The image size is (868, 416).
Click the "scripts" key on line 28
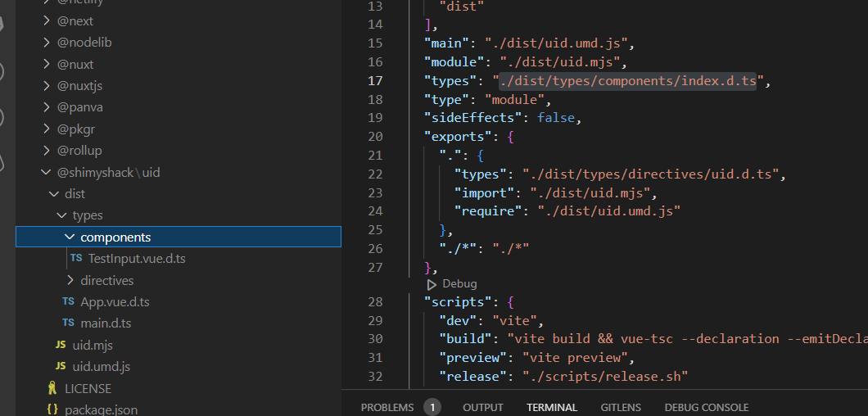click(x=458, y=302)
